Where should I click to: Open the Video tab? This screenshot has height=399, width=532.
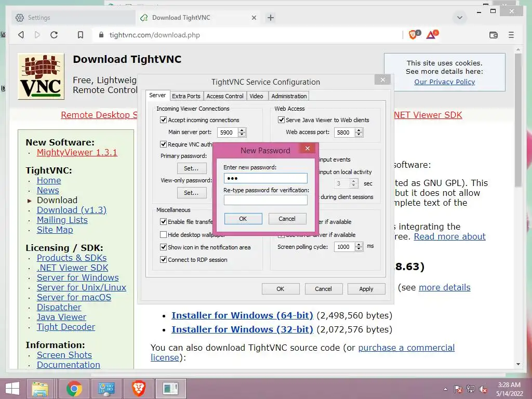point(256,96)
